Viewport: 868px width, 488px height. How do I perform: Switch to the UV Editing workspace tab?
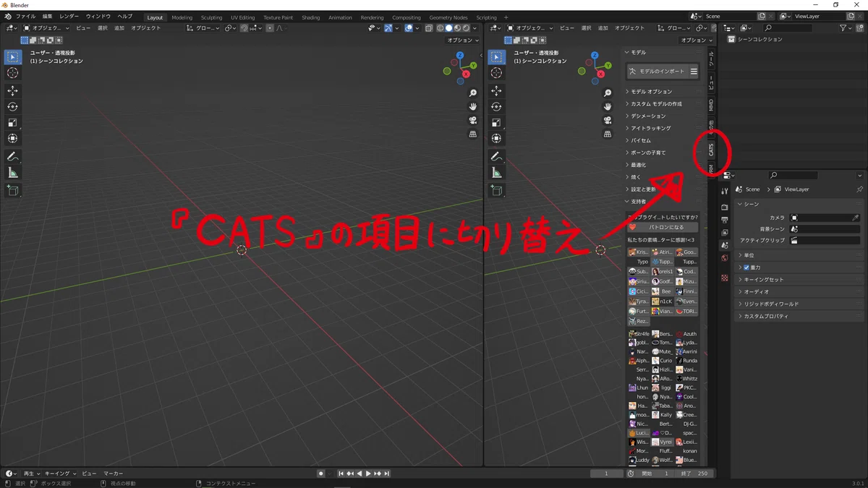242,17
